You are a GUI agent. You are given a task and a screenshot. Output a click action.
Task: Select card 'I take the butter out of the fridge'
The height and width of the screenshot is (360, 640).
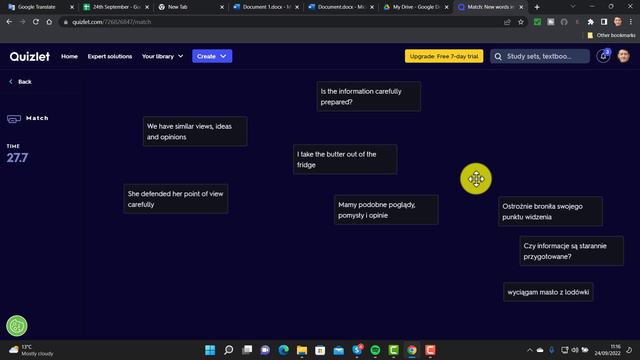point(345,159)
